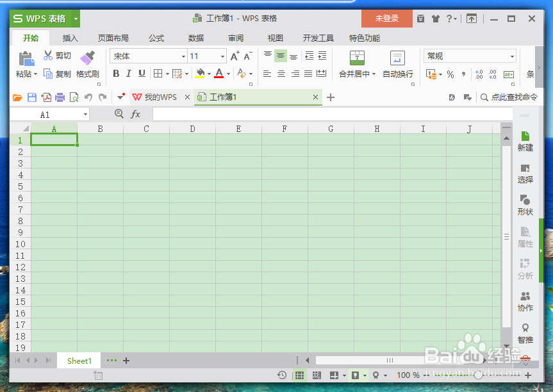Image resolution: width=553 pixels, height=392 pixels.
Task: Toggle Underline formatting
Action: (x=141, y=73)
